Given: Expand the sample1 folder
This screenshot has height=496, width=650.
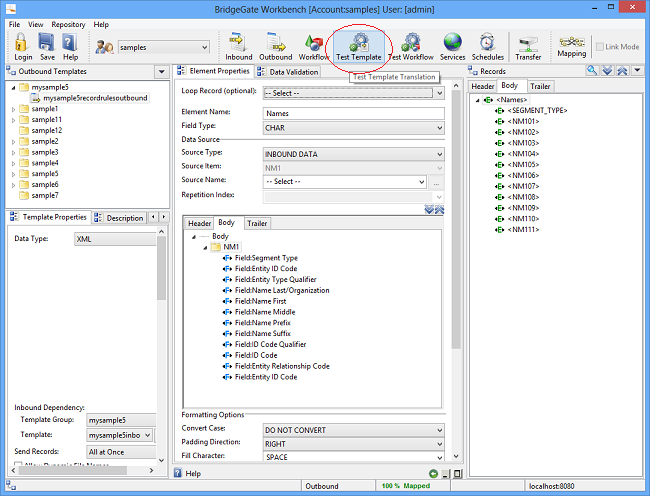Looking at the screenshot, I should [13, 109].
